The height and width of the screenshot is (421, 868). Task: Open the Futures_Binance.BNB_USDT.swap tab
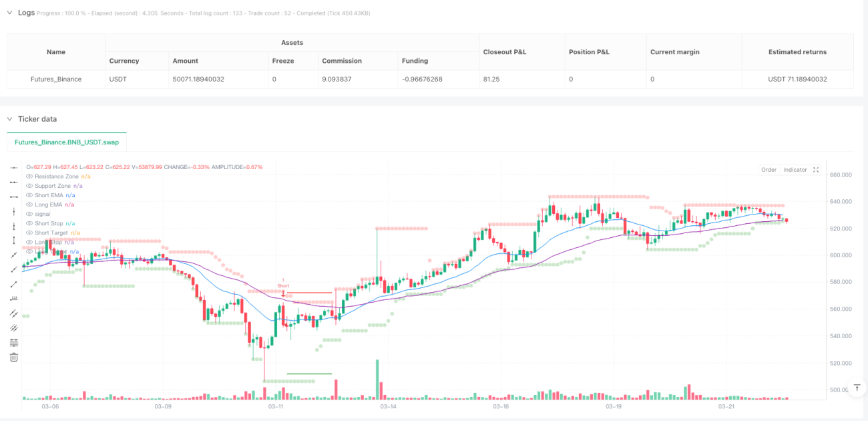[66, 142]
